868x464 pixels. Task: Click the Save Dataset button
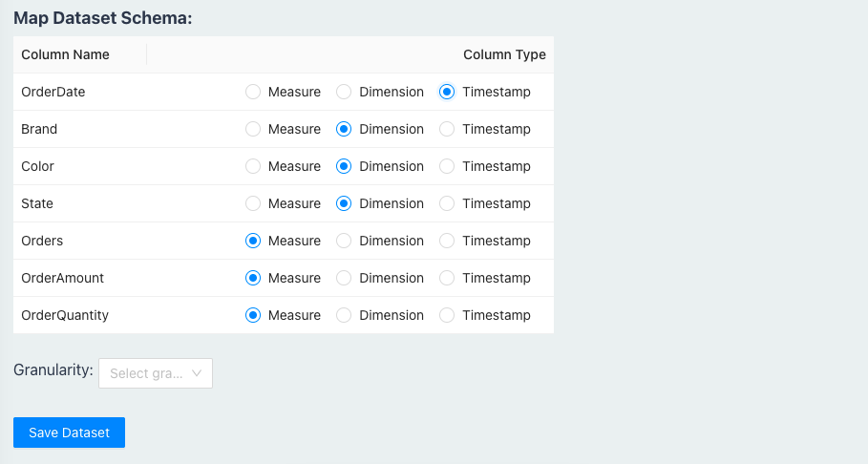(69, 432)
